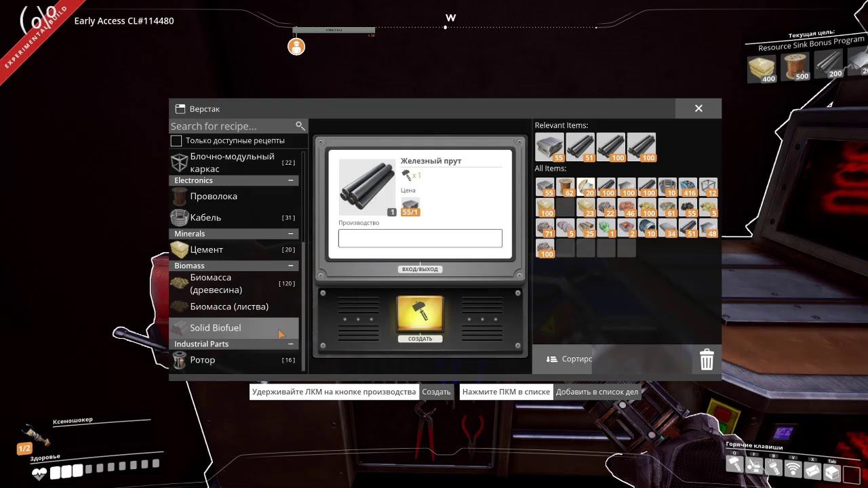The height and width of the screenshot is (488, 868).
Task: Select the Цемент recipe
Action: point(234,249)
